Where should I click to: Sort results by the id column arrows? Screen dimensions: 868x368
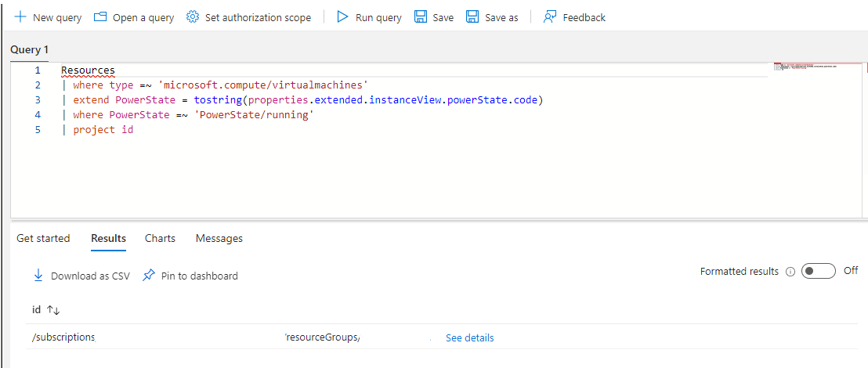click(53, 310)
